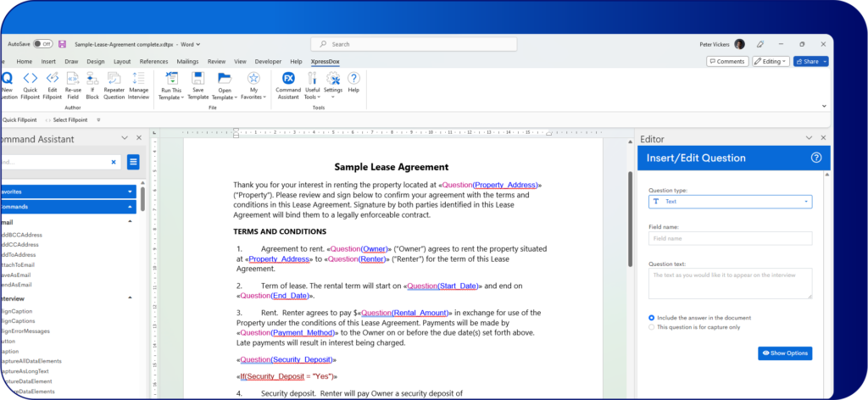The width and height of the screenshot is (868, 400).
Task: Expand the Favorites section header
Action: coord(68,192)
